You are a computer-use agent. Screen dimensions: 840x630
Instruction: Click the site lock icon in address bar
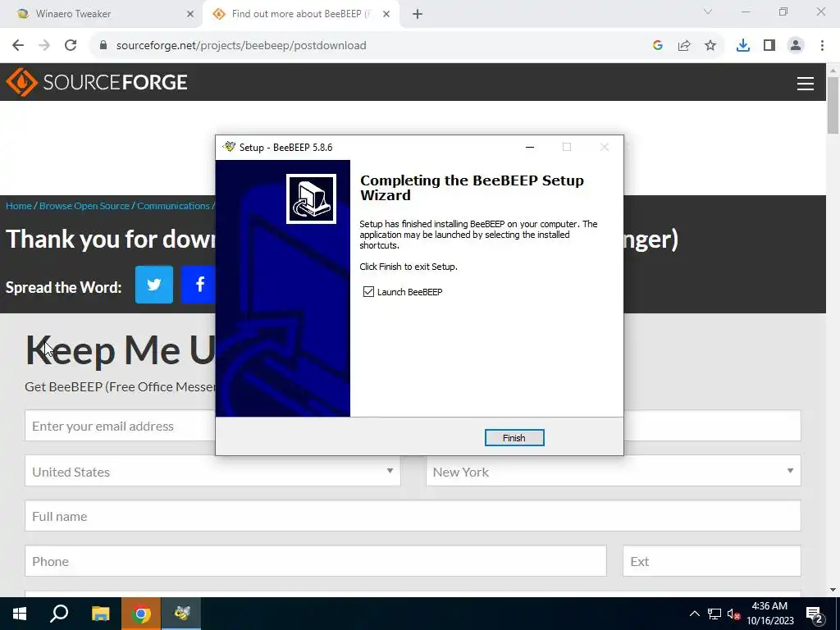[x=103, y=46]
